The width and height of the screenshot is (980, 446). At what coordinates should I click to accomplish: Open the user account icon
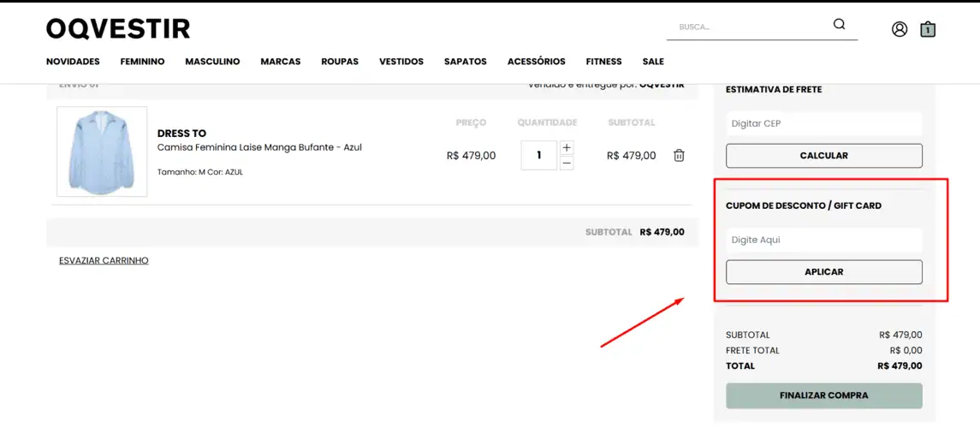point(900,29)
